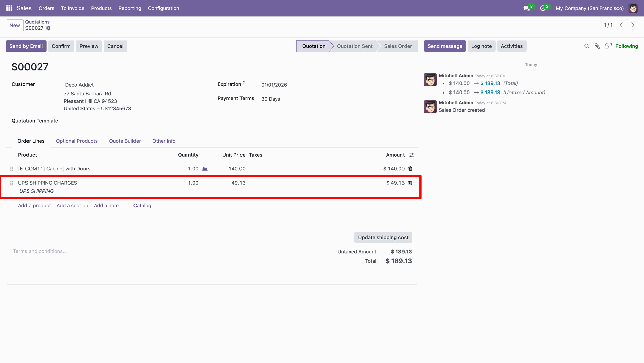Image resolution: width=644 pixels, height=363 pixels.
Task: Open the apps grid menu icon
Action: coord(9,8)
